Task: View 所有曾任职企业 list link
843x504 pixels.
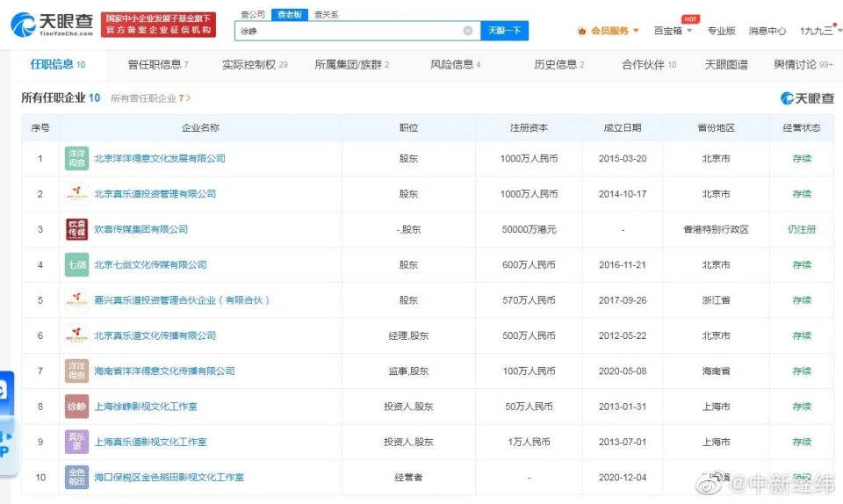Action: 149,98
